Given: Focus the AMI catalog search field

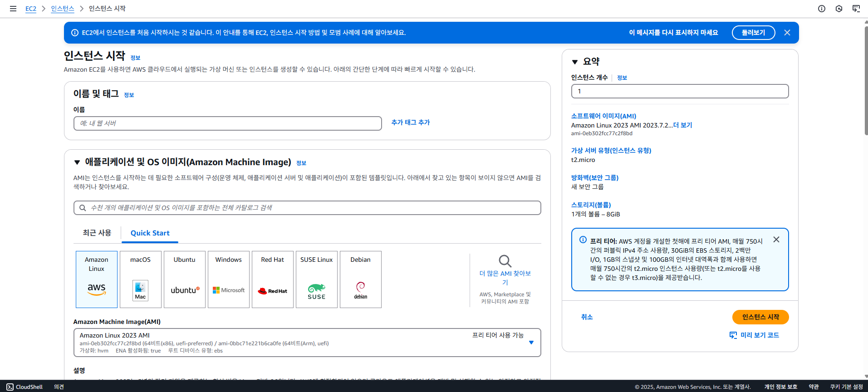Looking at the screenshot, I should tap(307, 208).
